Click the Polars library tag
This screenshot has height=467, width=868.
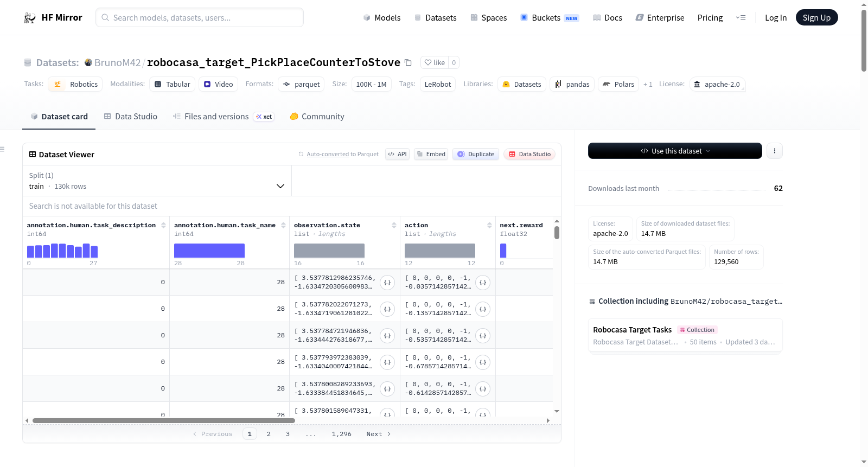618,84
